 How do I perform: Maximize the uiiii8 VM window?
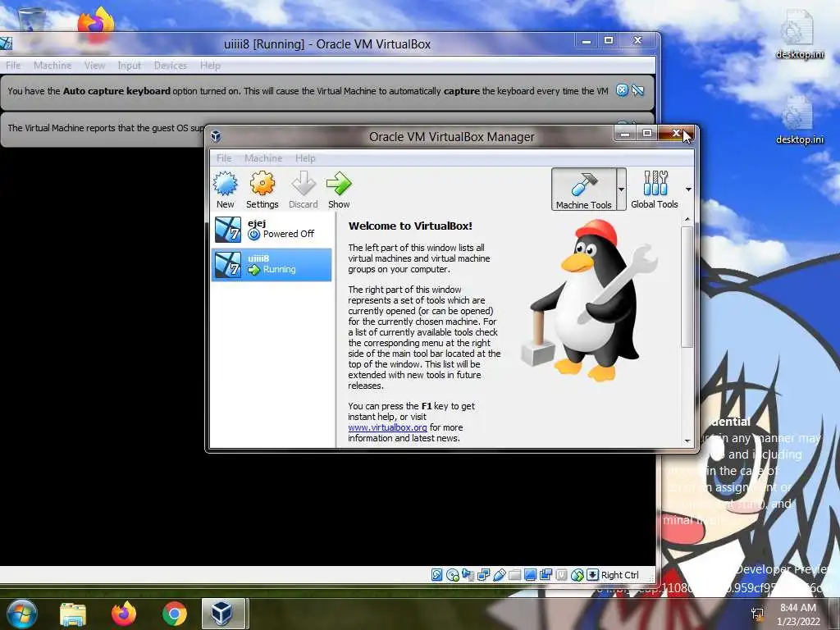click(x=609, y=41)
